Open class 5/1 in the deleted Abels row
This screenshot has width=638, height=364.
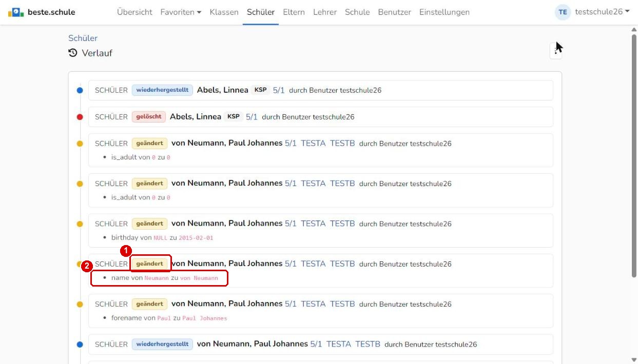(252, 117)
